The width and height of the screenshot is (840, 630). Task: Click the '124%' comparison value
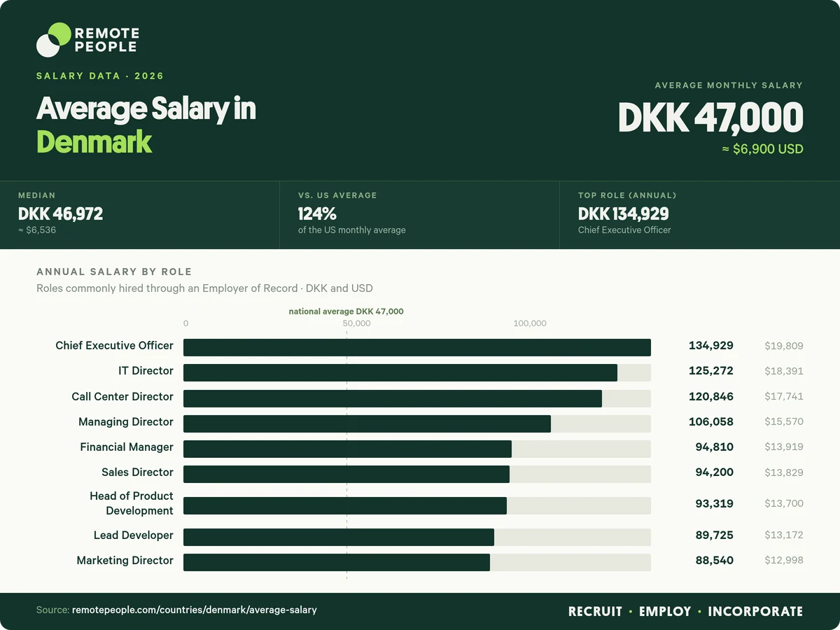pos(316,213)
